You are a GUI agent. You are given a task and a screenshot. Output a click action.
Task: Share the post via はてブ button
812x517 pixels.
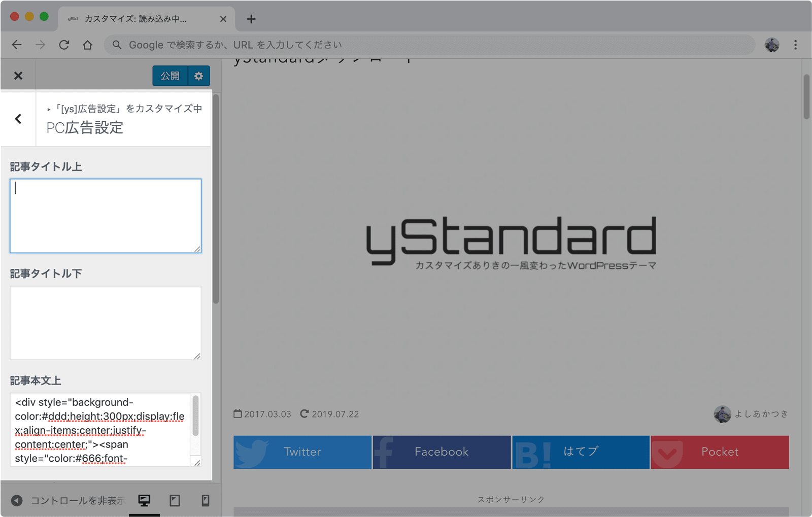point(581,452)
